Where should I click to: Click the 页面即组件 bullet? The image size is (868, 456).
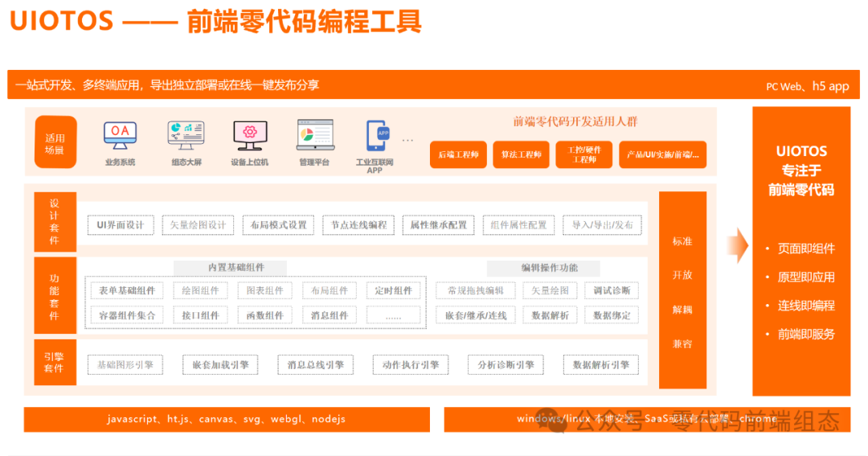[x=806, y=249]
